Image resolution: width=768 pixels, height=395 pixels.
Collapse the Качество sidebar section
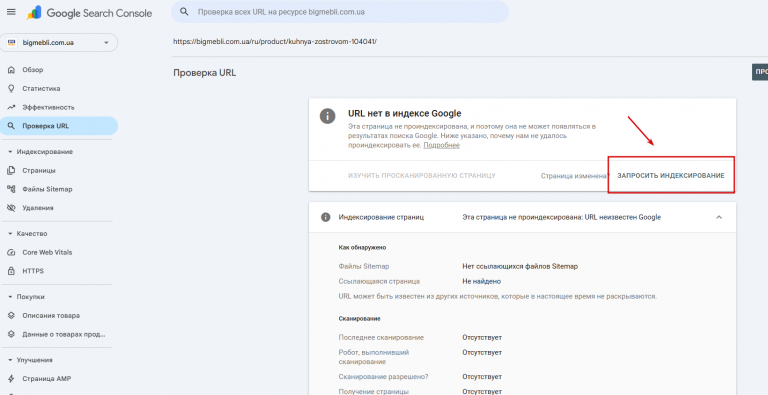click(10, 234)
